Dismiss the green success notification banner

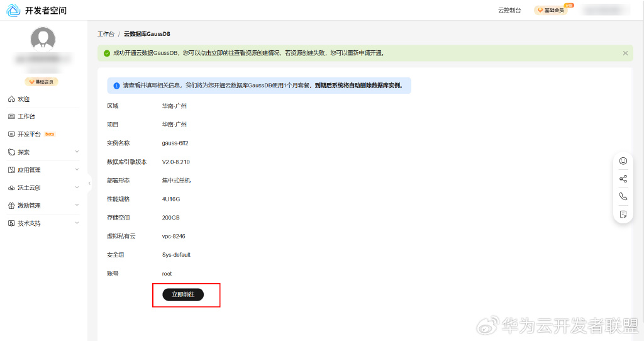tap(625, 53)
